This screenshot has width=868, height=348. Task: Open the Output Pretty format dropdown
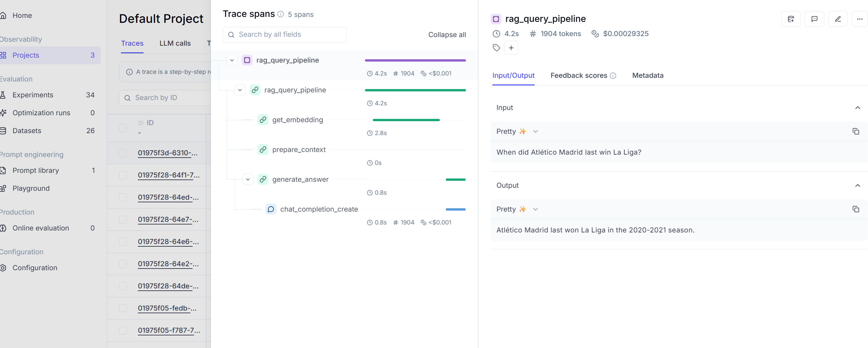click(517, 209)
